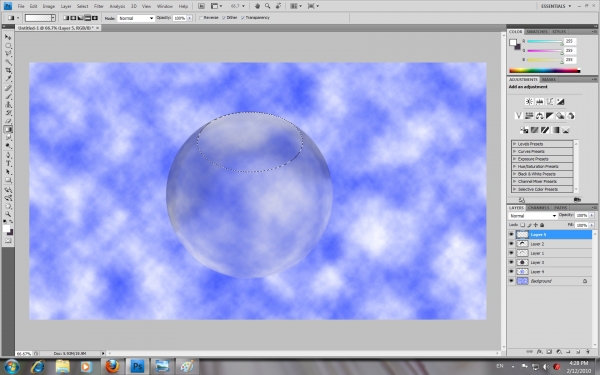600x375 pixels.
Task: Toggle lock all icon in Layers panel
Action: [x=542, y=225]
